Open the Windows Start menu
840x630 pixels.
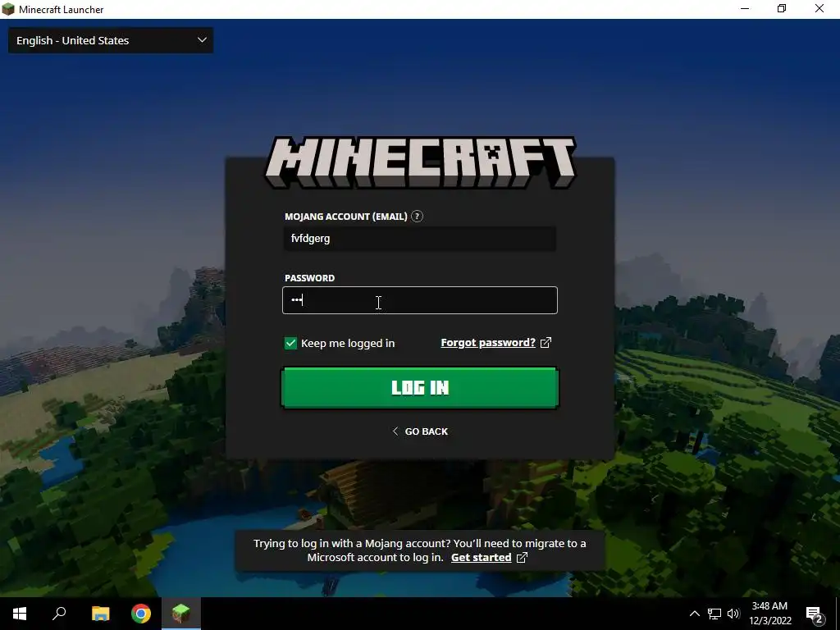(x=20, y=614)
